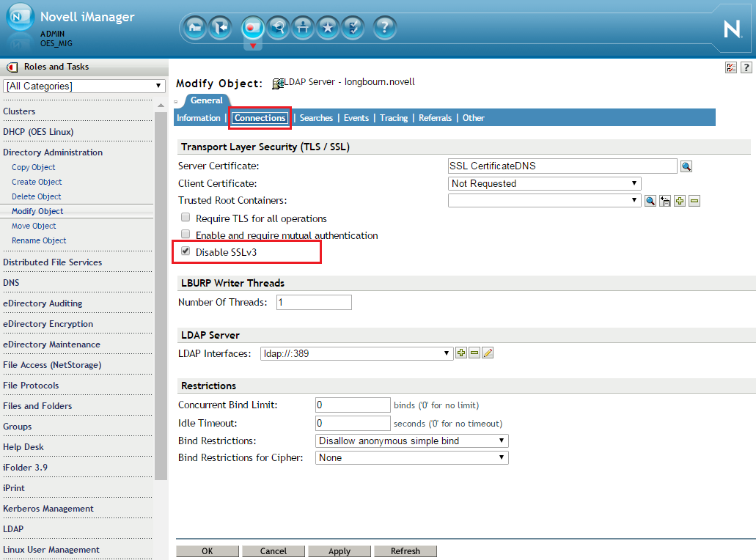The width and height of the screenshot is (756, 560).
Task: Collapse the Directory Administration category
Action: coord(53,152)
